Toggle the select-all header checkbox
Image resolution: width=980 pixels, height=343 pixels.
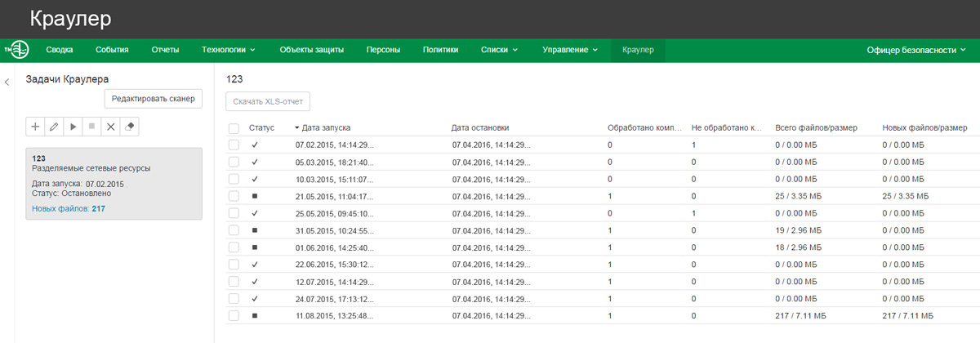tap(234, 128)
